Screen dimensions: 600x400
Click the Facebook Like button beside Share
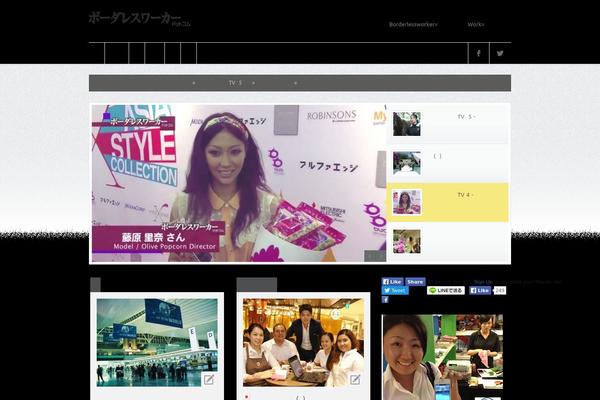click(393, 282)
